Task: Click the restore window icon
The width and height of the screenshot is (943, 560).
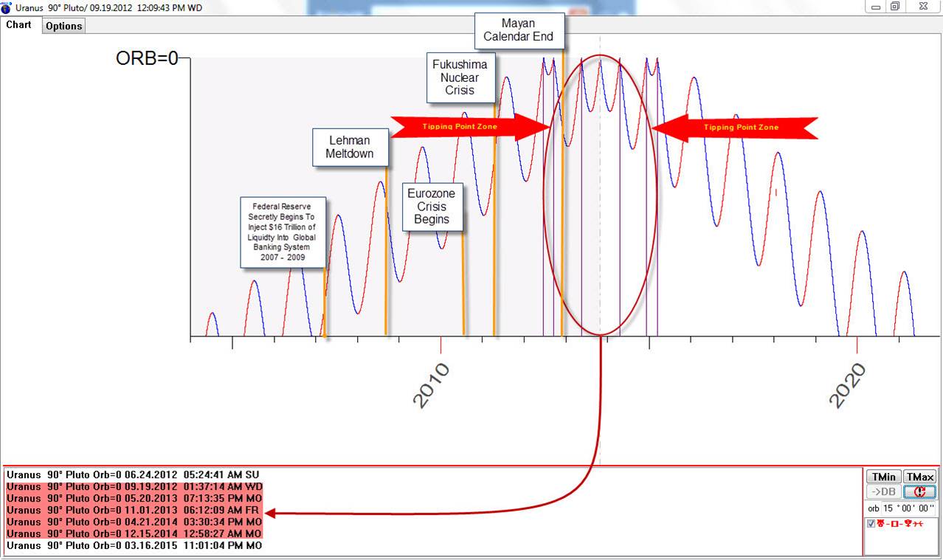Action: point(894,7)
